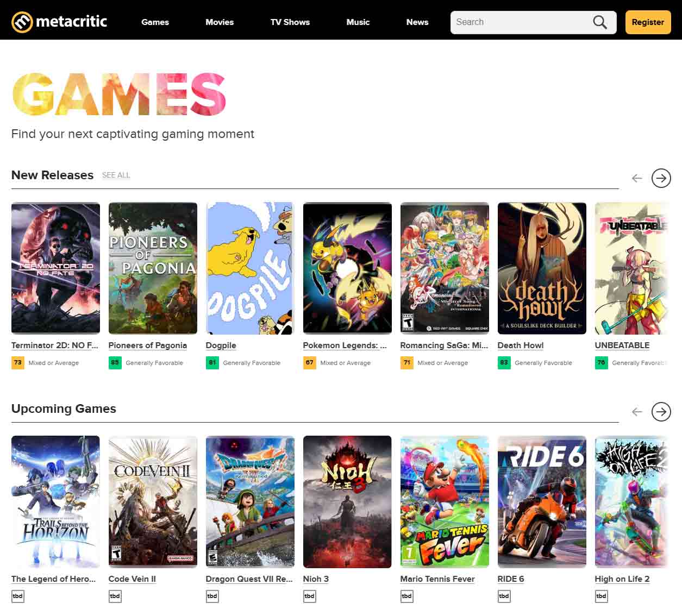Open the Movies menu
The width and height of the screenshot is (682, 616).
(220, 22)
